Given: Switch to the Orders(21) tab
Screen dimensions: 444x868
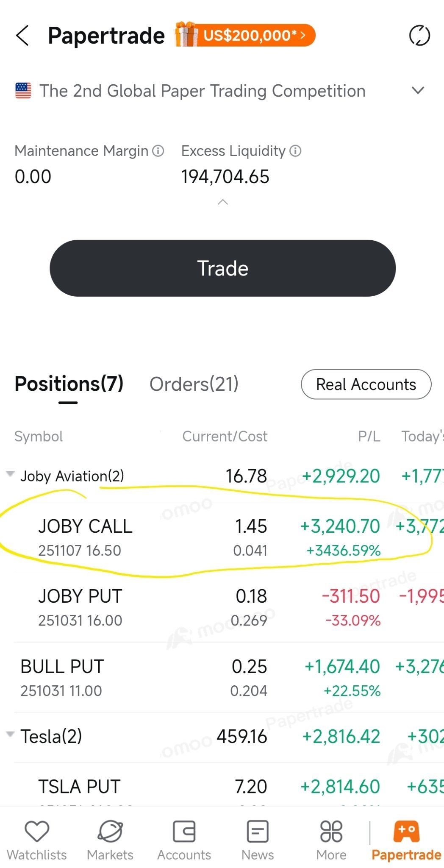Looking at the screenshot, I should coord(194,384).
